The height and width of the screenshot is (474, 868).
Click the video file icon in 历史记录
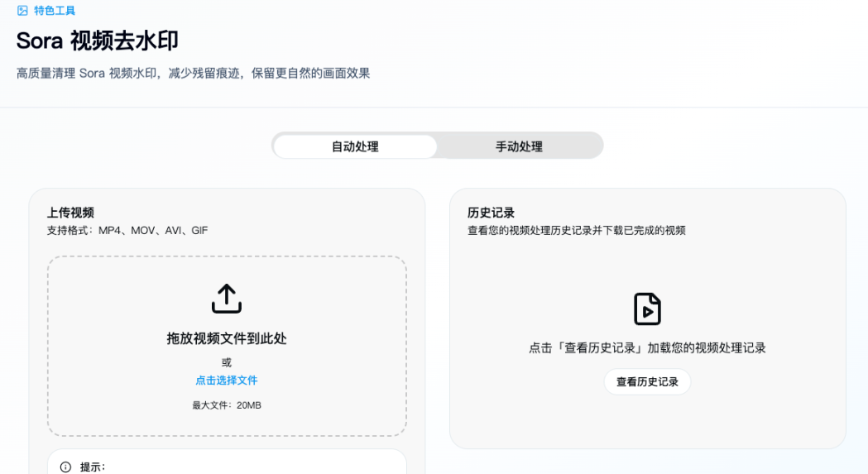[647, 309]
